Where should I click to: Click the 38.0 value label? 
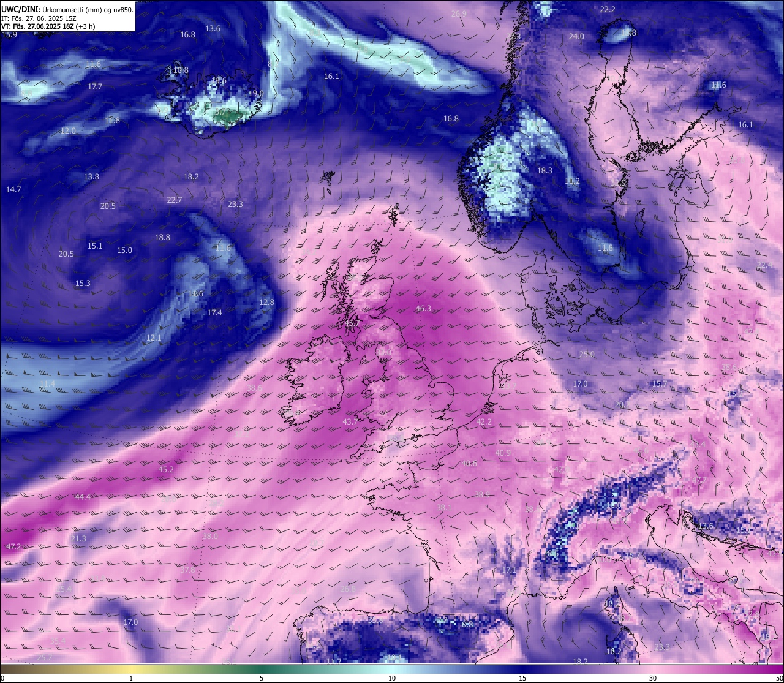click(x=210, y=537)
